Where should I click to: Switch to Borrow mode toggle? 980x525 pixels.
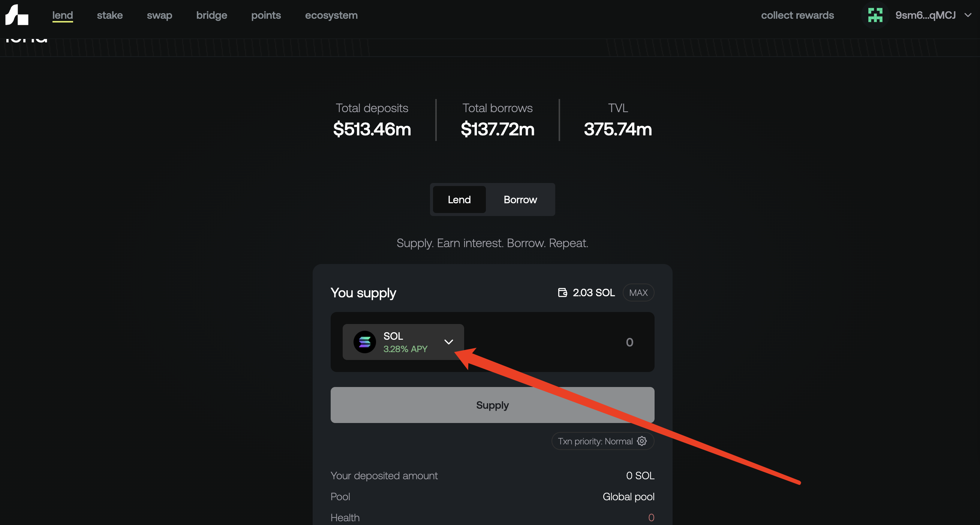(x=520, y=199)
